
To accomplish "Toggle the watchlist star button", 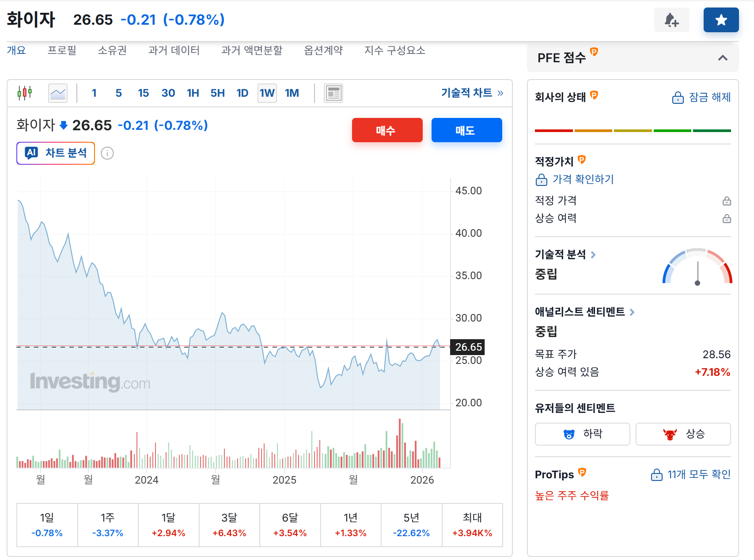I will (x=721, y=20).
